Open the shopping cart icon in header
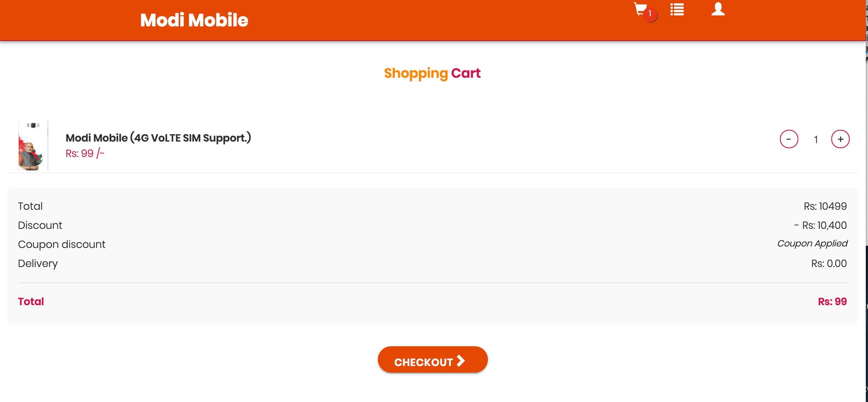Screen dimensions: 868x402 point(640,9)
